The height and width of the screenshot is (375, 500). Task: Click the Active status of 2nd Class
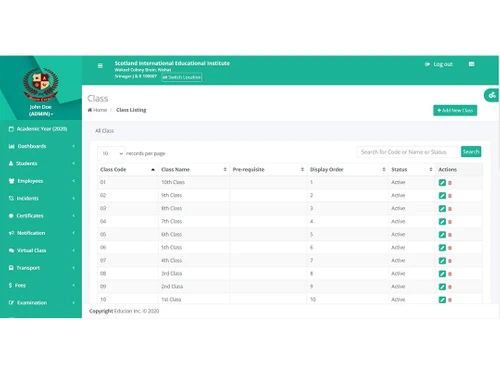click(398, 286)
